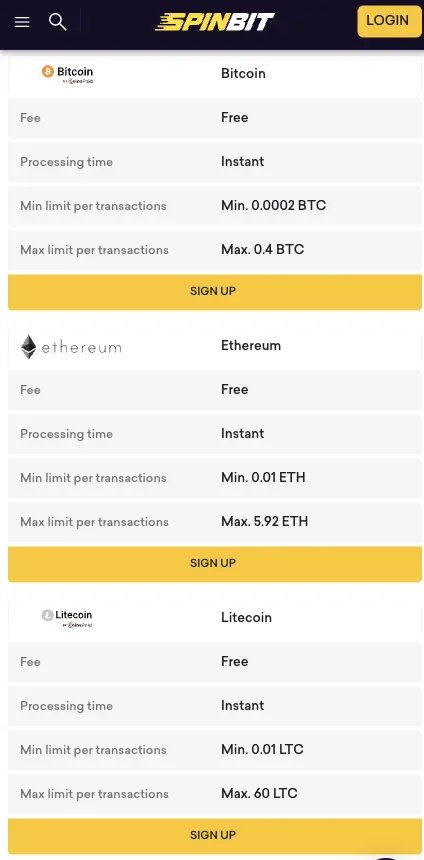The width and height of the screenshot is (424, 860).
Task: Click the Min. 0.01 LTC value
Action: [x=262, y=750]
